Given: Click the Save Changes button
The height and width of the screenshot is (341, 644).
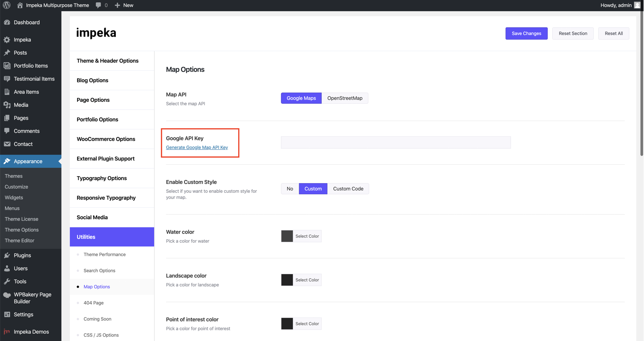Looking at the screenshot, I should click(x=526, y=33).
